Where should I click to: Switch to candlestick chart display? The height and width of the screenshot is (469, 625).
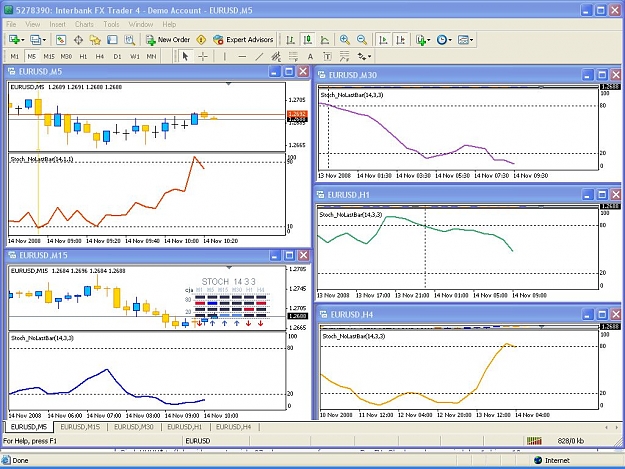[x=307, y=39]
